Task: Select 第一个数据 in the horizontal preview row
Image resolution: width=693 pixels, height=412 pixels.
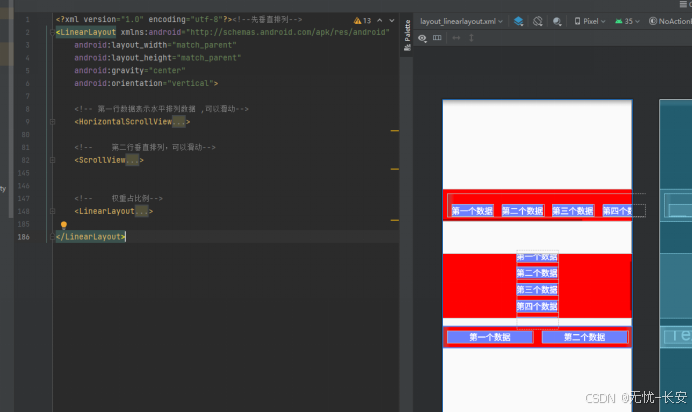Action: point(472,211)
